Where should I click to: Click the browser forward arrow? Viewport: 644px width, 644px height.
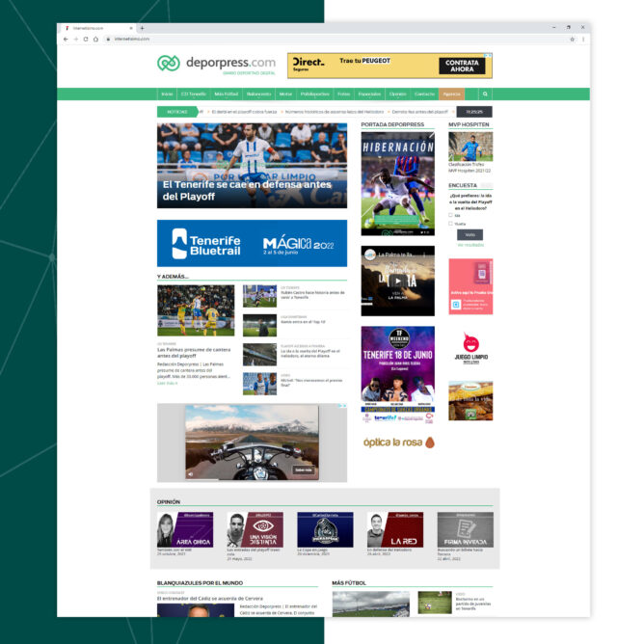(75, 39)
